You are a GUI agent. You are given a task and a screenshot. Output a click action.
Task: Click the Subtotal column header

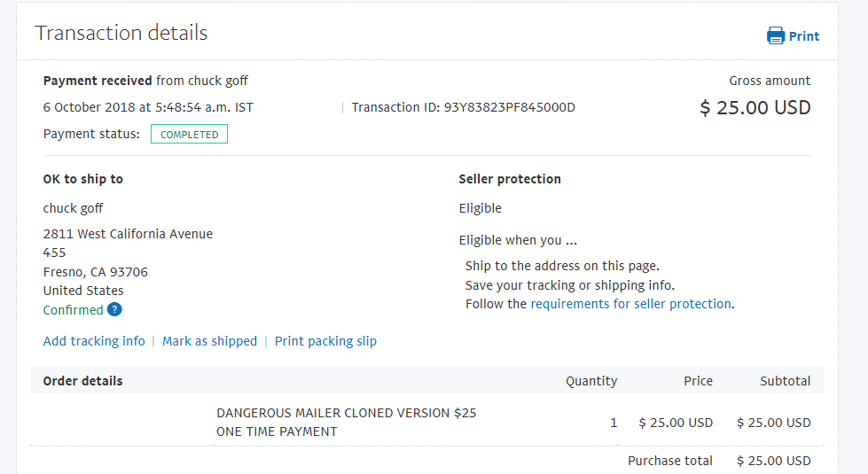[x=785, y=381]
